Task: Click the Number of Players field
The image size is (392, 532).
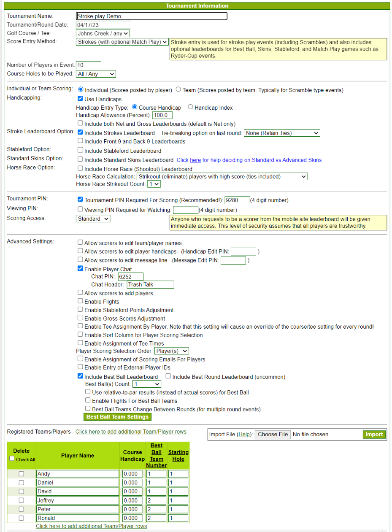Action: pos(89,65)
